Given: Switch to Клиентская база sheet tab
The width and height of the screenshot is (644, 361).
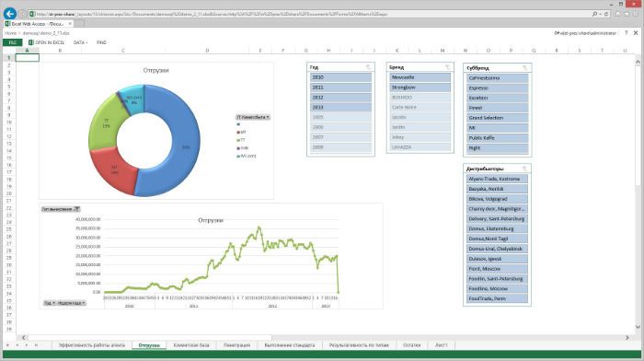Looking at the screenshot, I should coord(191,345).
